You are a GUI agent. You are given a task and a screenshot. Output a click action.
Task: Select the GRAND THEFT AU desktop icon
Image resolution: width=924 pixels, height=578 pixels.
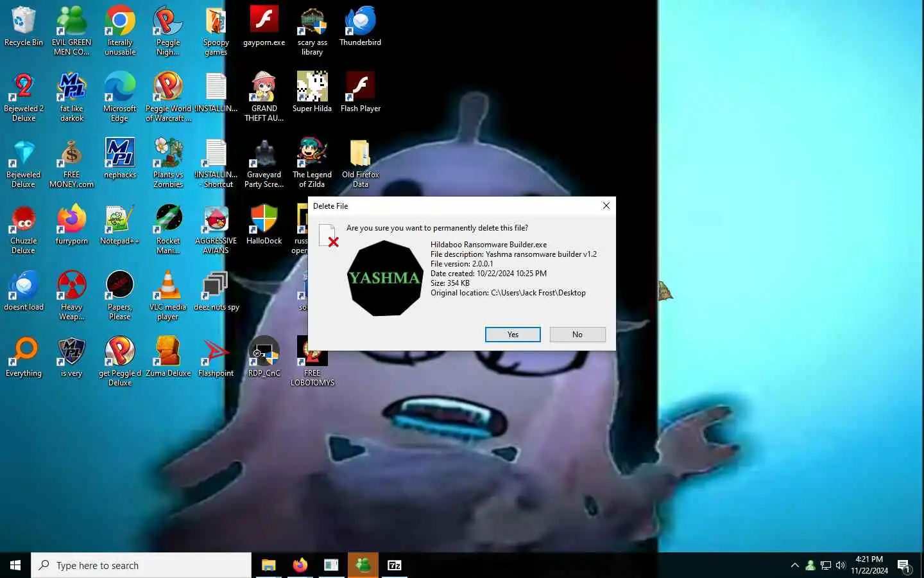tap(264, 97)
